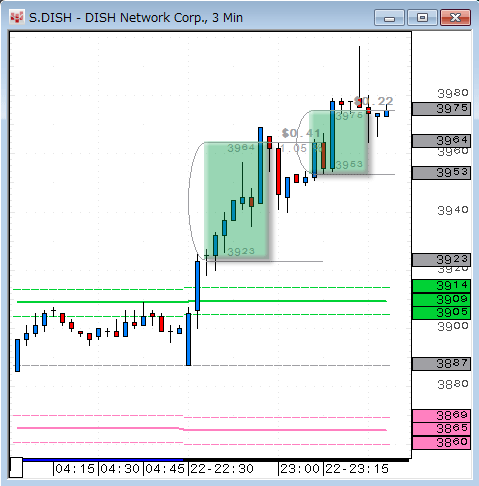Click the 3980 price axis label
The width and height of the screenshot is (479, 486).
point(453,93)
